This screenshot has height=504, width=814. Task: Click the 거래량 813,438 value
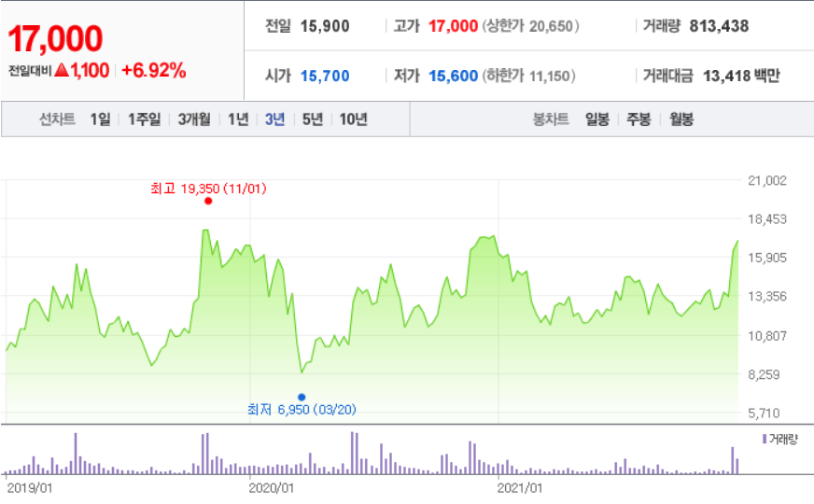(719, 26)
